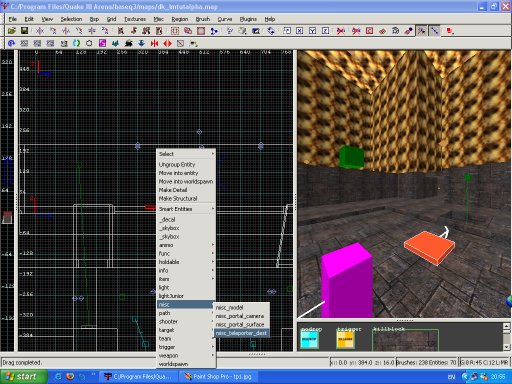Expand the trigger entity submenu
The image size is (512, 384).
point(186,347)
